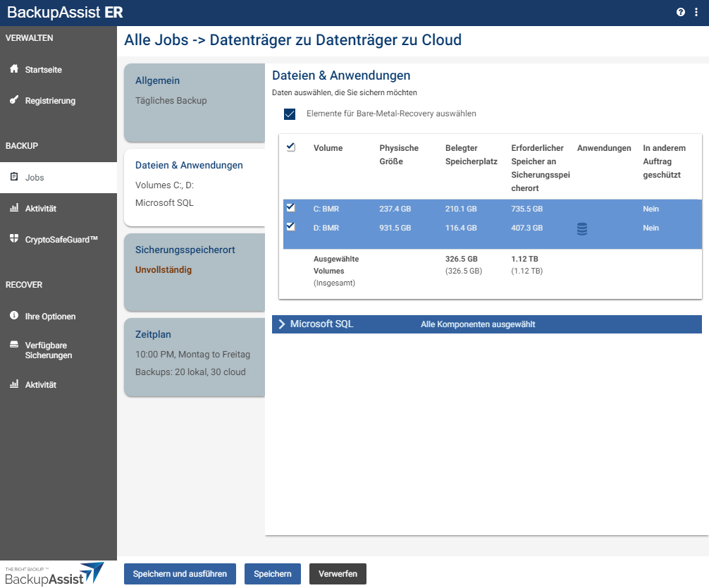Click the CryptoSafeGuard shield icon

pyautogui.click(x=14, y=239)
